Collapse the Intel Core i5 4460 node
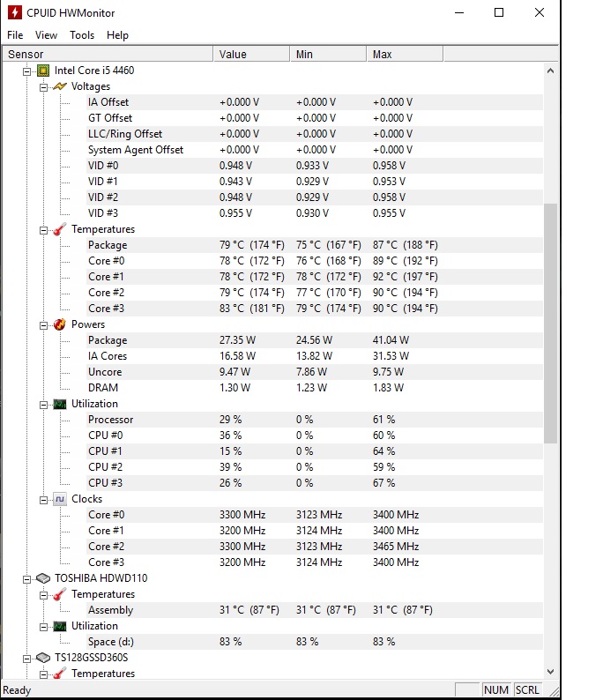 pos(27,71)
